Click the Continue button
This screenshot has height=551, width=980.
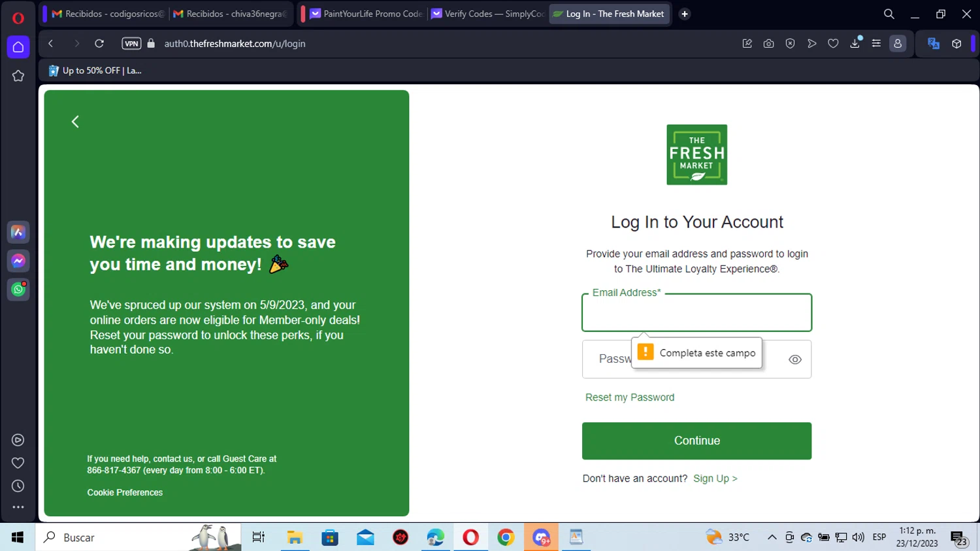(x=697, y=441)
